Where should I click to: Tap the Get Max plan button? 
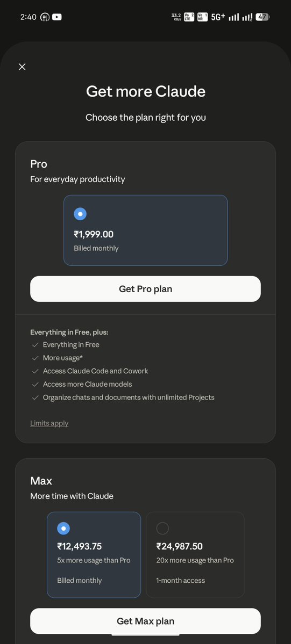click(145, 621)
